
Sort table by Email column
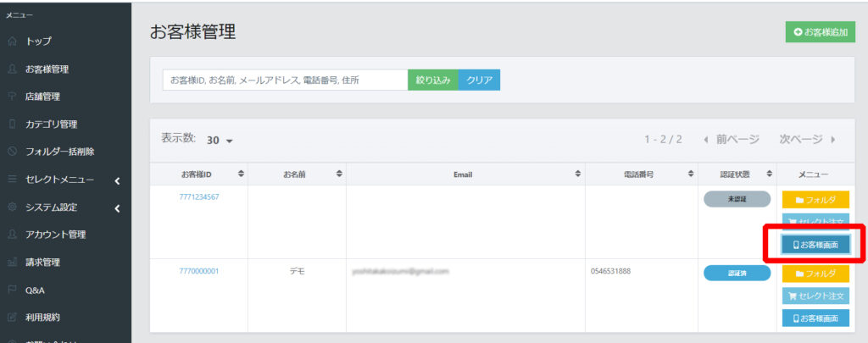pyautogui.click(x=578, y=174)
